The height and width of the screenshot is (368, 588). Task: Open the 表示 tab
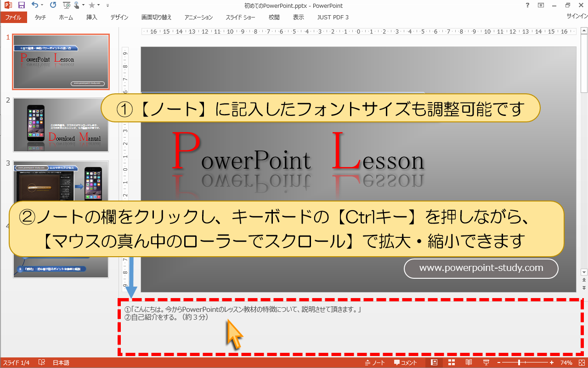299,17
